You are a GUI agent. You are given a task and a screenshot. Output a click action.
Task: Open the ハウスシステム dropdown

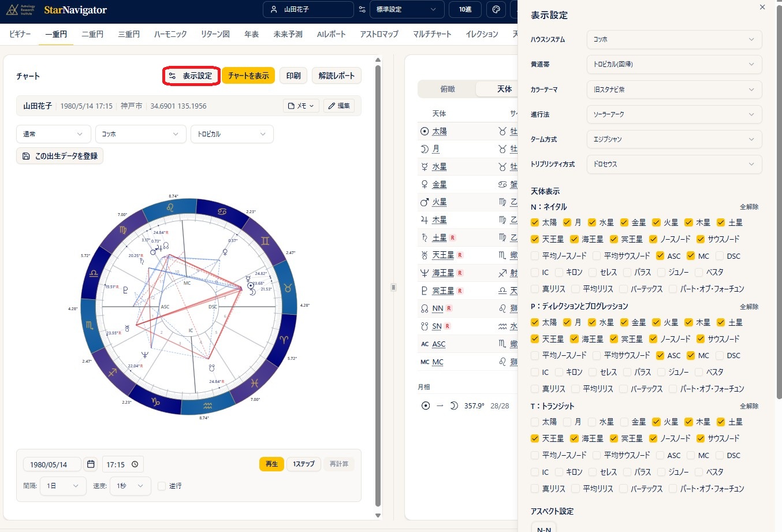click(674, 39)
